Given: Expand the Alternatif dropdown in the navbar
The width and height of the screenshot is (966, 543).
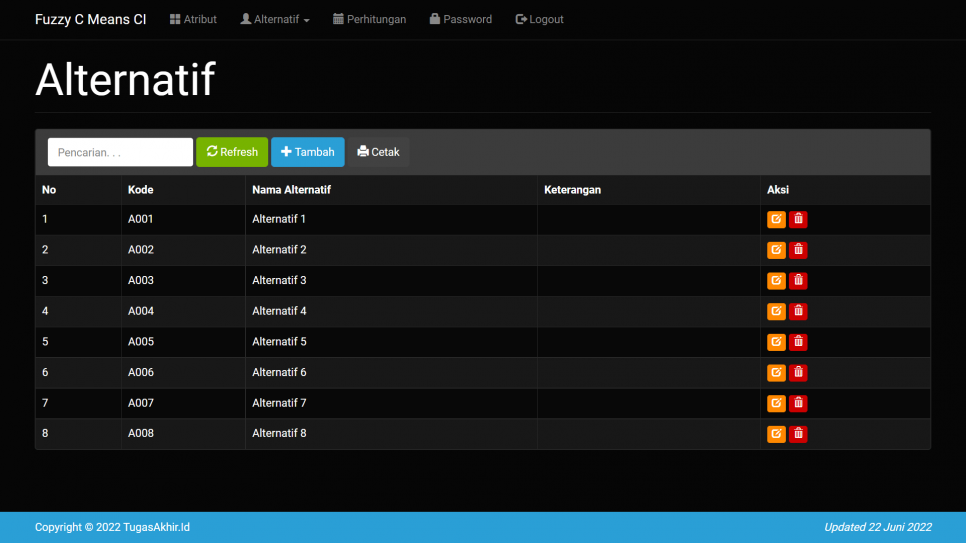Looking at the screenshot, I should (x=275, y=19).
